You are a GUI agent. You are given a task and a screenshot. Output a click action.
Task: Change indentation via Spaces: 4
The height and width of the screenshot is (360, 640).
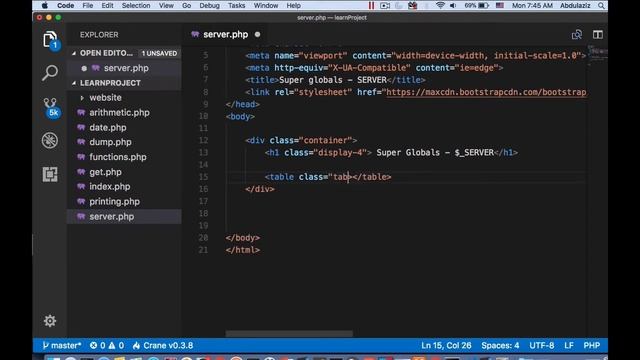(x=500, y=345)
